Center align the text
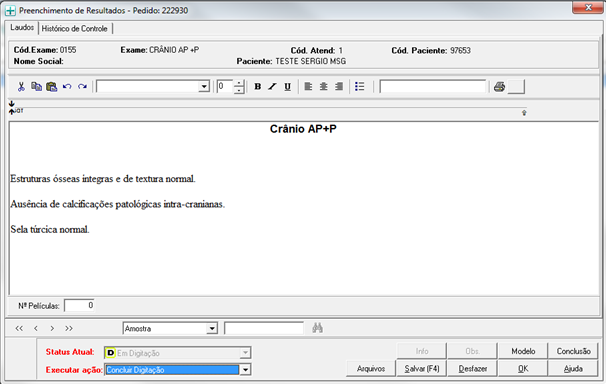 (323, 87)
